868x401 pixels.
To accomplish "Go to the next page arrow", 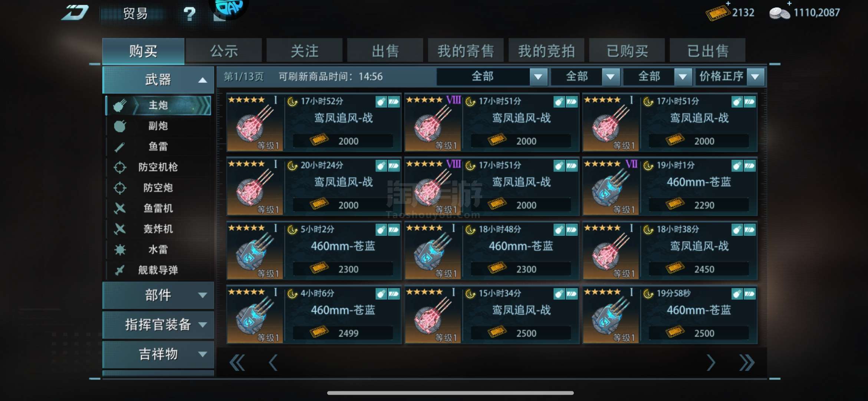I will click(710, 363).
